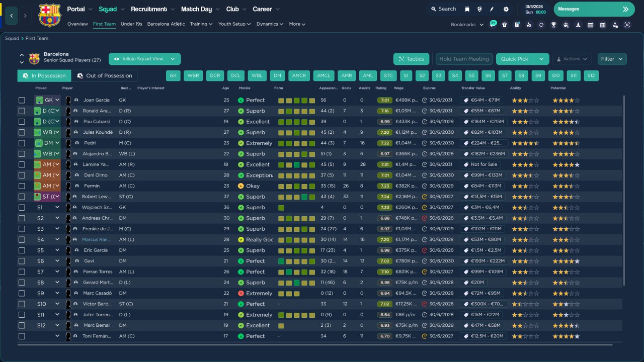Check the box next to Gavi
Screen dimensions: 644x362
pyautogui.click(x=22, y=261)
